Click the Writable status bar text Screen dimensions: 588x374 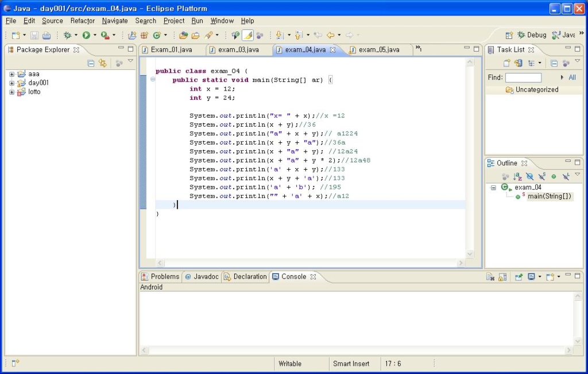point(290,364)
